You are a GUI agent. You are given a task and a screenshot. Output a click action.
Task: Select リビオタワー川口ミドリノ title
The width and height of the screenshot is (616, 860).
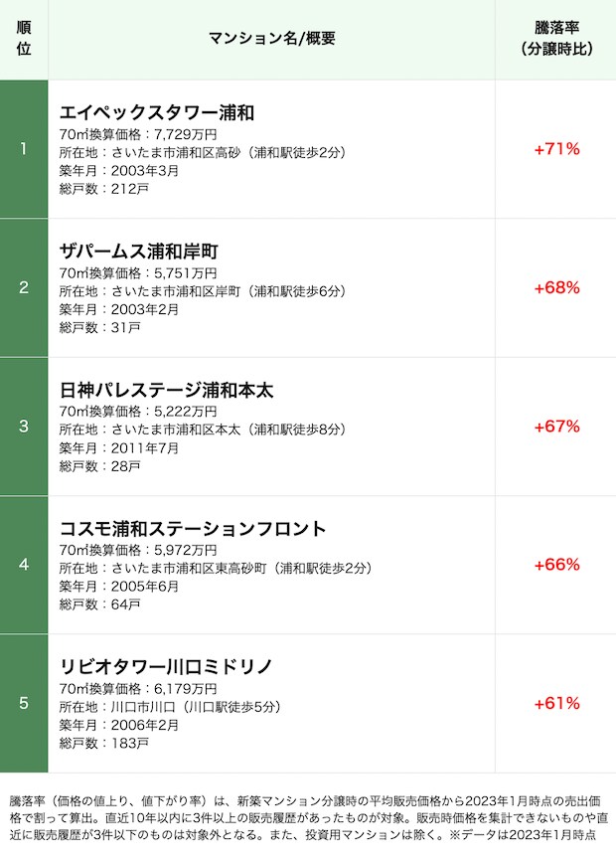pos(166,666)
